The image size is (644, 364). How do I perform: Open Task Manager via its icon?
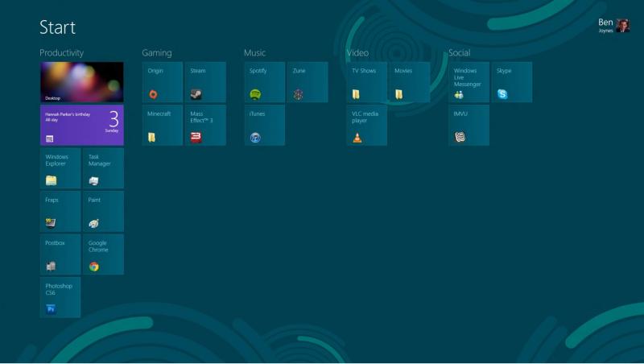pos(93,180)
